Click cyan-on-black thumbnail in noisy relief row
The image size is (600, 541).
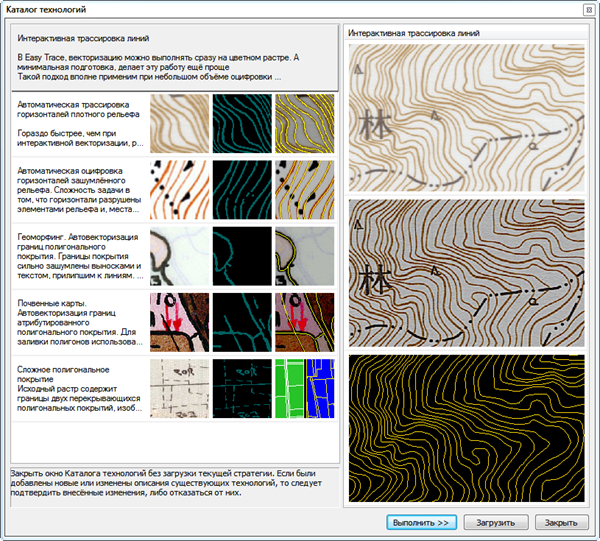click(x=242, y=190)
